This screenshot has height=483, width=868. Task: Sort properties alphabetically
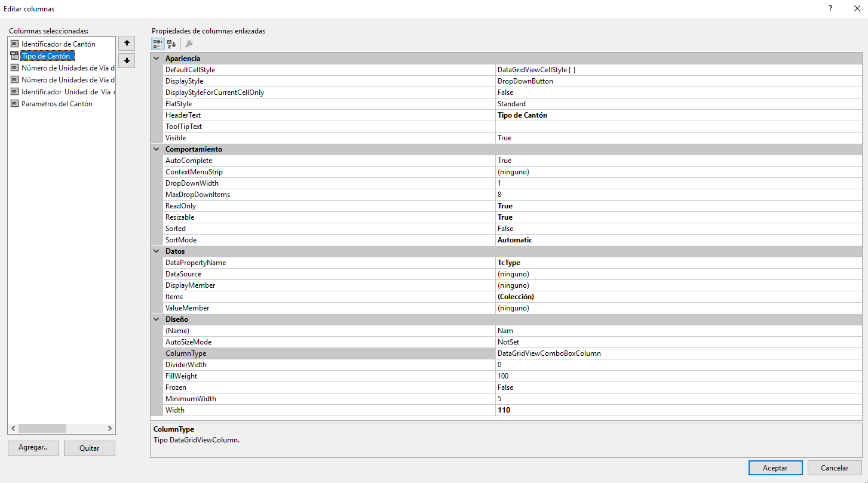coord(171,44)
